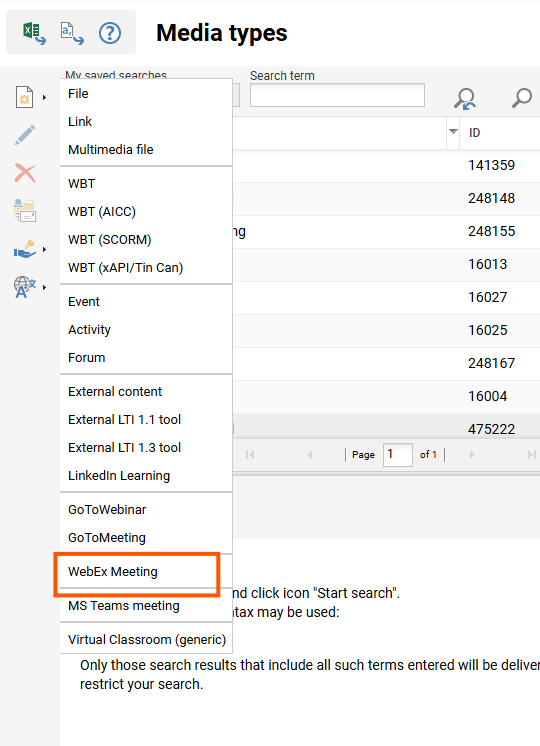The height and width of the screenshot is (746, 540).
Task: Click the page number field
Action: point(398,455)
